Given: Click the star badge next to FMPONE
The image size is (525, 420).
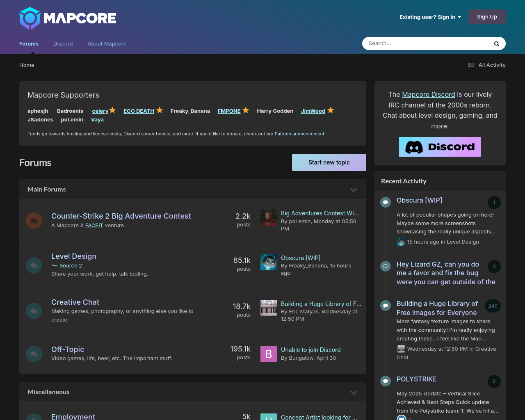Looking at the screenshot, I should (x=246, y=110).
